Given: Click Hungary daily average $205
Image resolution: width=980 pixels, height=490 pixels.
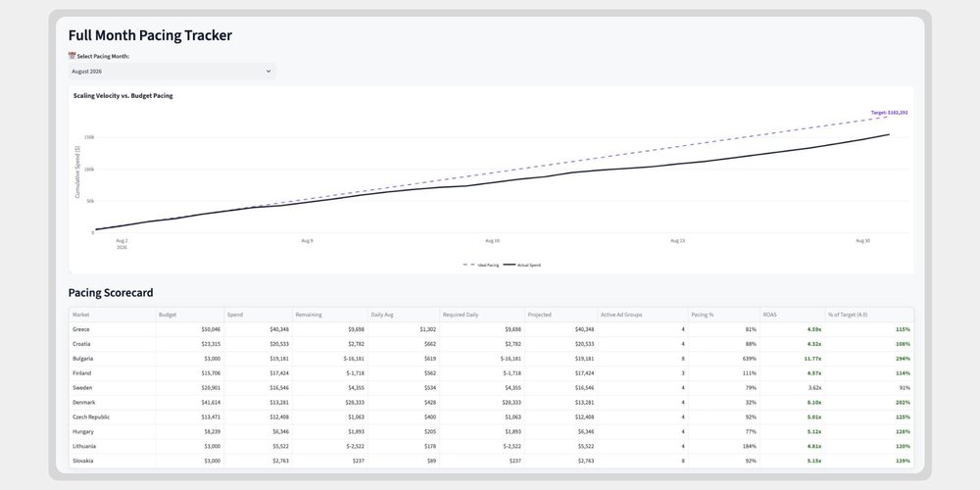Looking at the screenshot, I should pyautogui.click(x=430, y=431).
